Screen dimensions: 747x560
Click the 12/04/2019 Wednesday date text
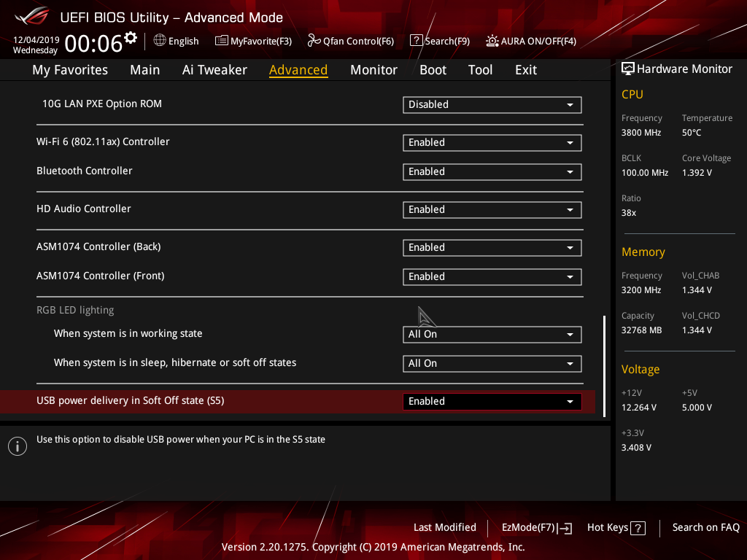pyautogui.click(x=36, y=44)
